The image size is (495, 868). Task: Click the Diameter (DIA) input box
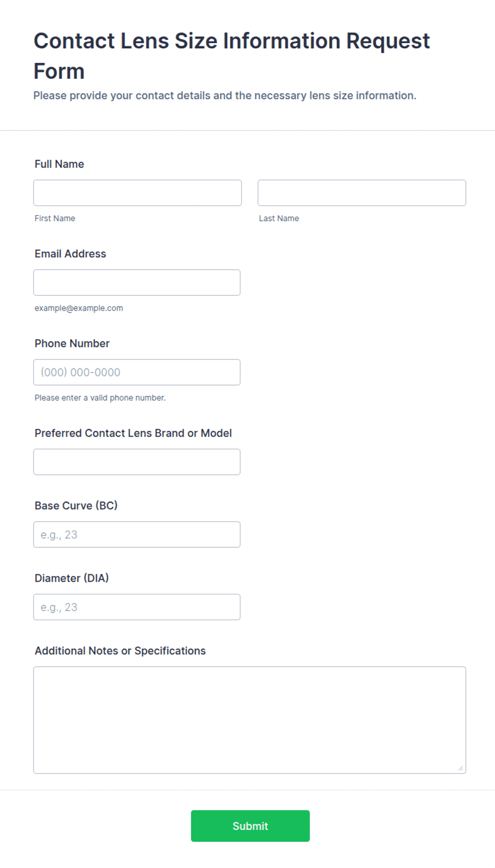tap(137, 607)
